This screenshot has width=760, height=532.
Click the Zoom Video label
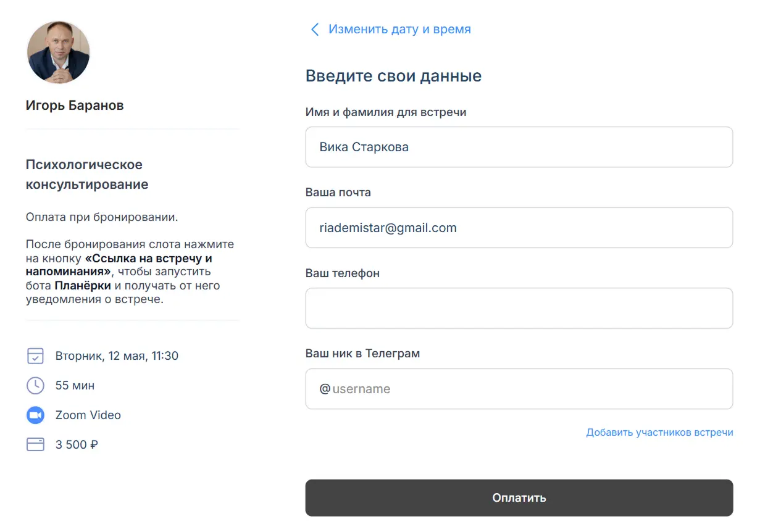(x=88, y=415)
